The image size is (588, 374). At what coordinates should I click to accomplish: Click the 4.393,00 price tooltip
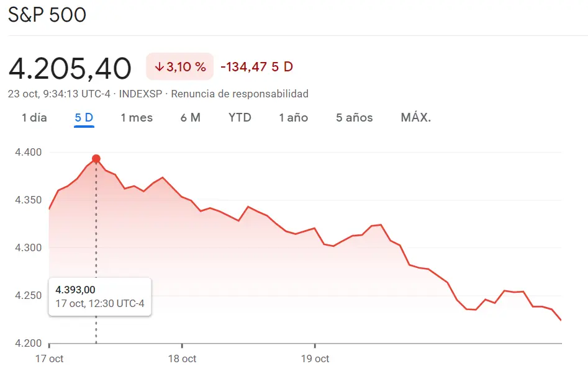coord(99,296)
